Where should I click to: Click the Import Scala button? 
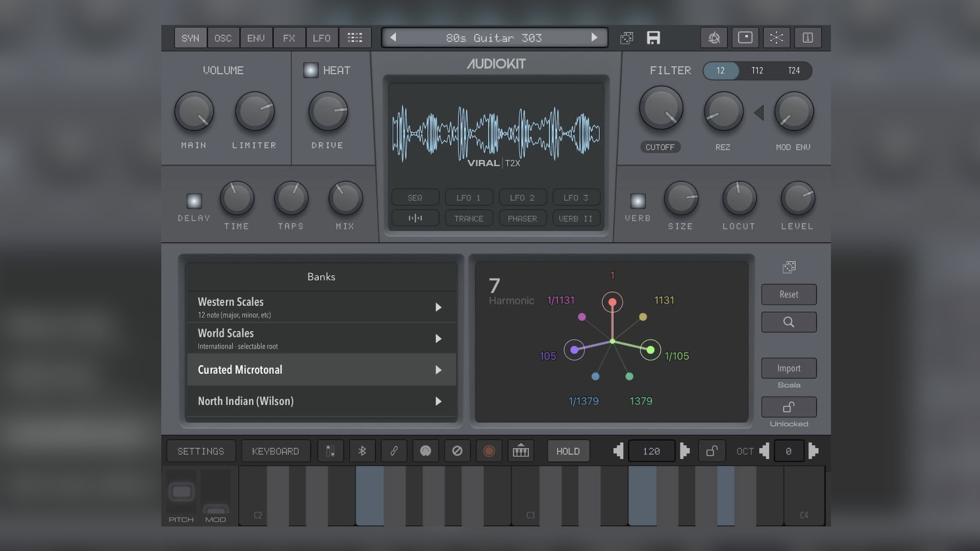point(789,368)
